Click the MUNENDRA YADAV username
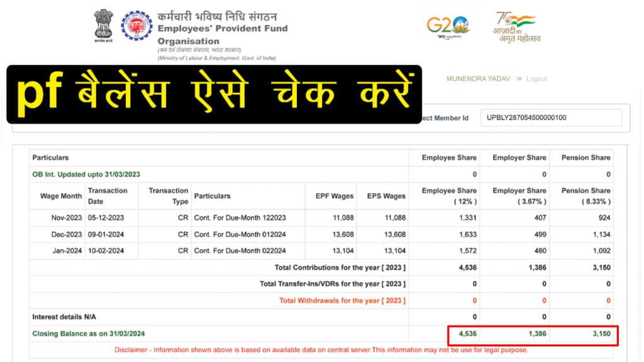The width and height of the screenshot is (644, 362). point(477,79)
